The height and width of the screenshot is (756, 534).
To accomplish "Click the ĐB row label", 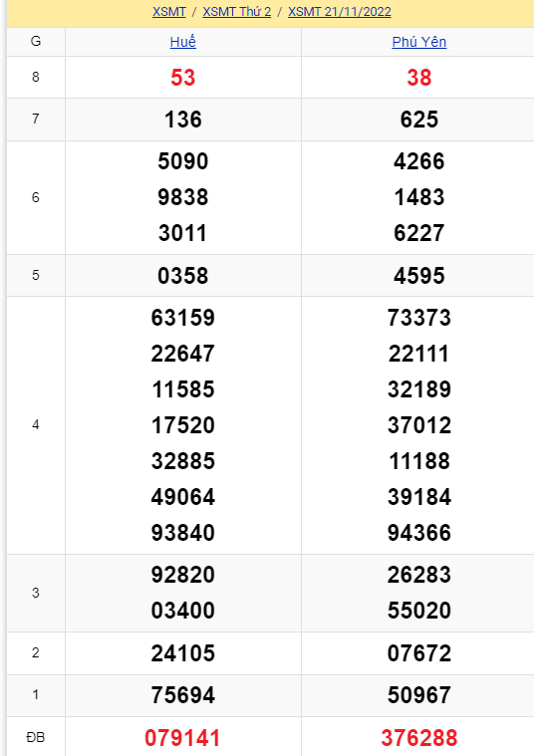I will 36,737.
